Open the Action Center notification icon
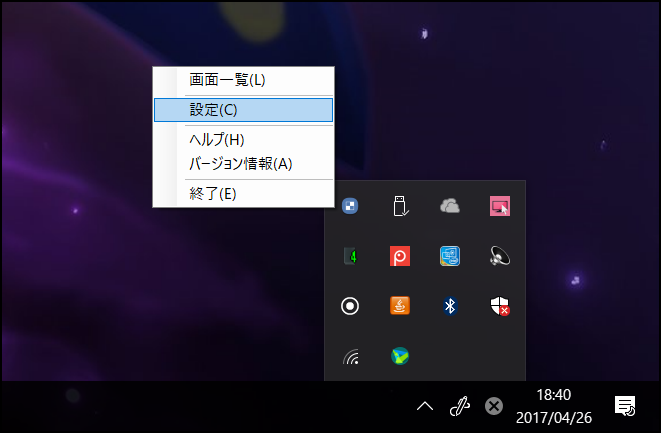This screenshot has width=661, height=433. click(x=625, y=405)
